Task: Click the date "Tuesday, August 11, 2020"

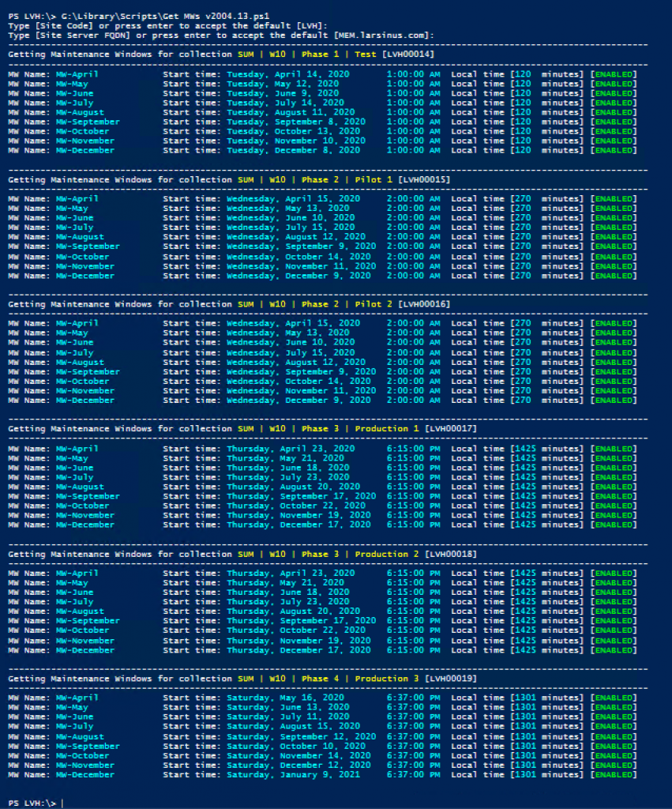Action: (x=291, y=112)
